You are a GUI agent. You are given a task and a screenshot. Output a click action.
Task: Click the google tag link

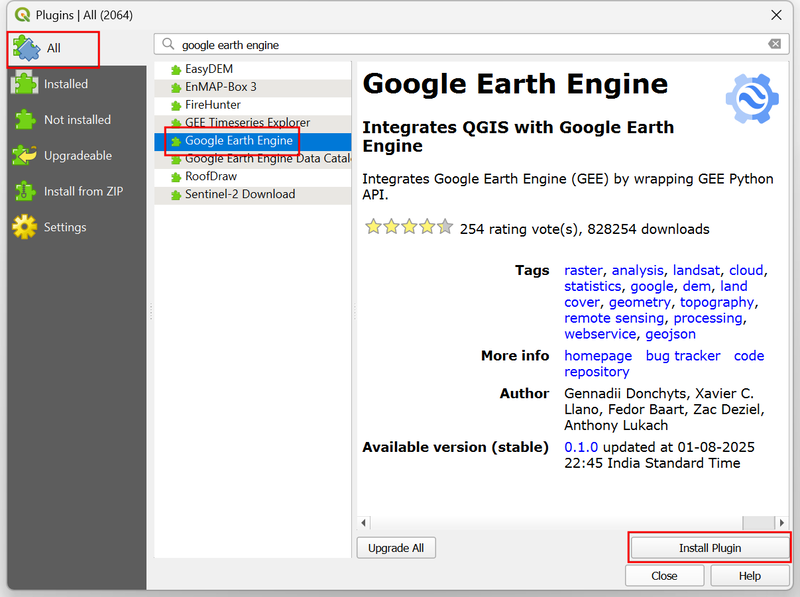click(x=652, y=286)
